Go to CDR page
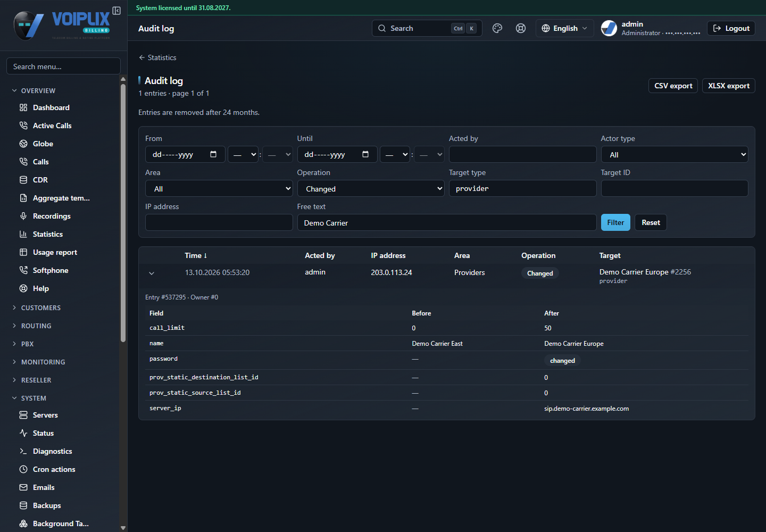The height and width of the screenshot is (532, 766). 40,180
